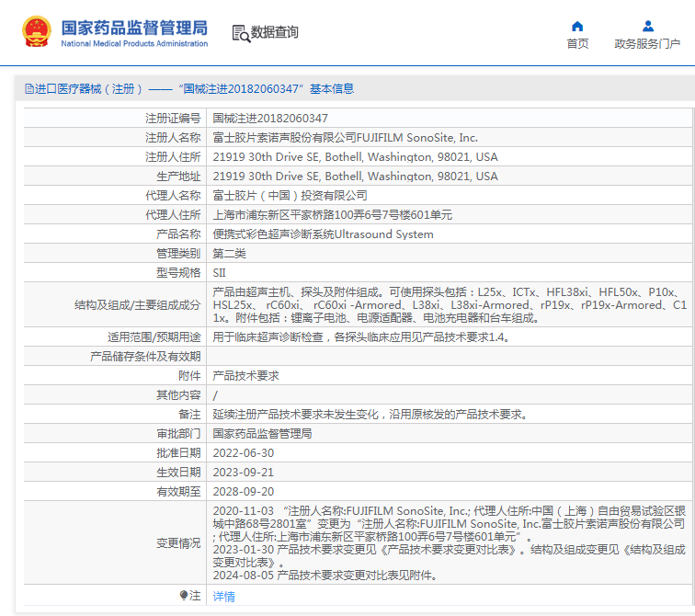Open the 数据查询 search icon
Viewport: 695px width, 616px height.
coord(241,33)
